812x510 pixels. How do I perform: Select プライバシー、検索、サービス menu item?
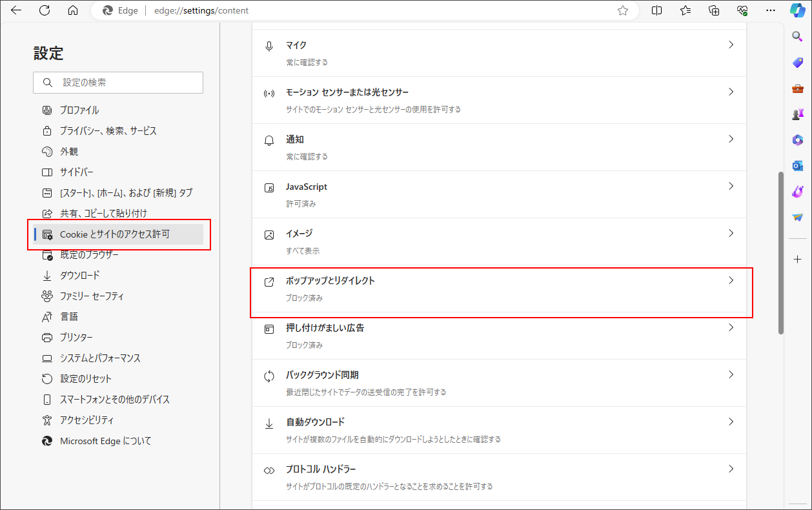click(108, 131)
